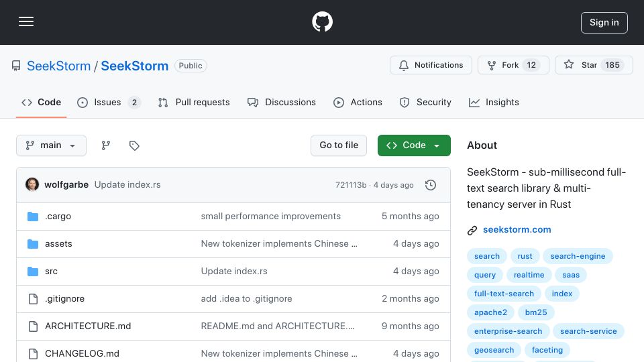Click the link icon beside seekstorm.com
The image size is (644, 362).
pyautogui.click(x=472, y=230)
